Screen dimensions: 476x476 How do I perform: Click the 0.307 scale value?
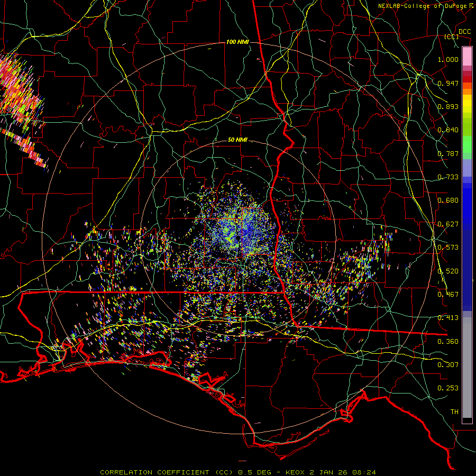click(x=448, y=365)
